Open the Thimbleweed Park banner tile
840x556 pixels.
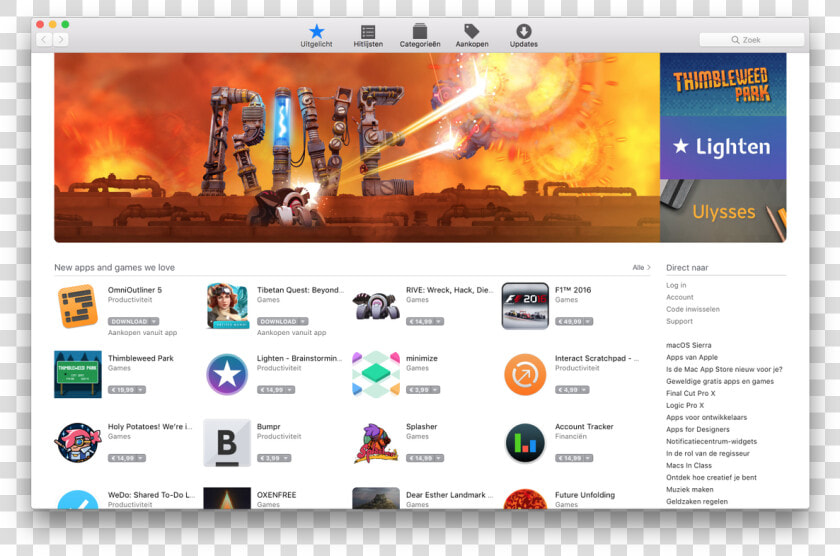(x=723, y=84)
